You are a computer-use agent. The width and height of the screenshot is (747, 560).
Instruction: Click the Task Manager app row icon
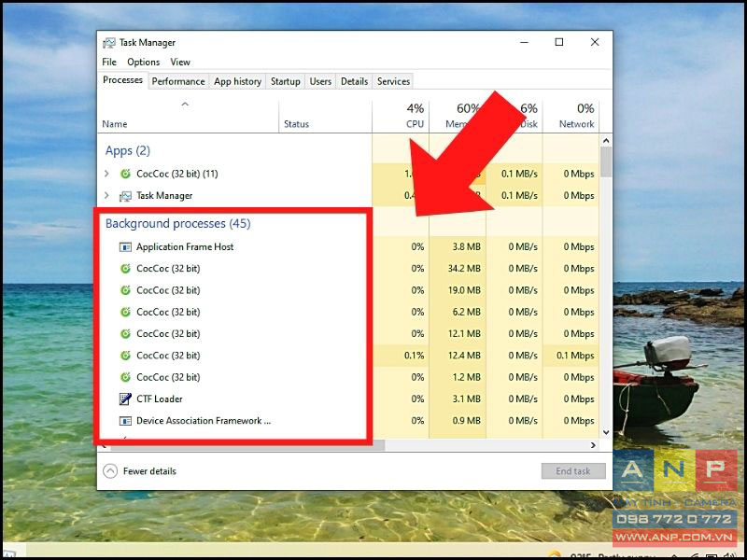coord(125,196)
